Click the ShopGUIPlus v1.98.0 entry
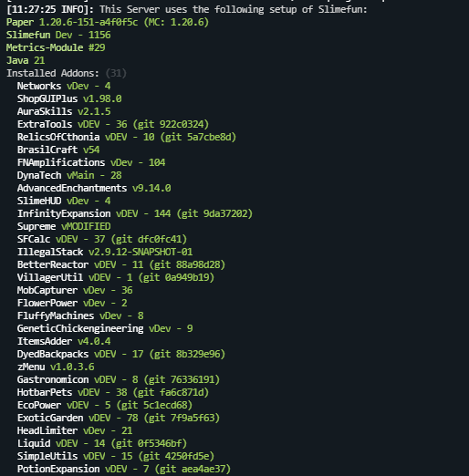 coord(69,98)
